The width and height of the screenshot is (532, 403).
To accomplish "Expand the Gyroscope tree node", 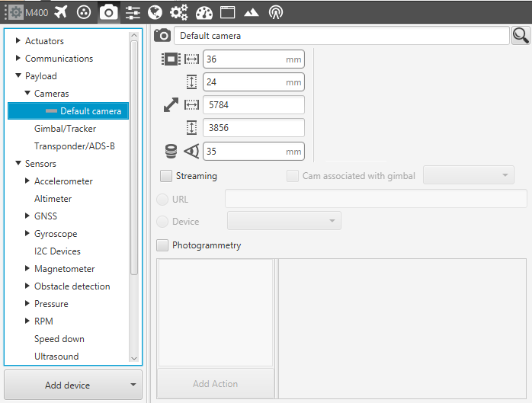I will (x=27, y=233).
